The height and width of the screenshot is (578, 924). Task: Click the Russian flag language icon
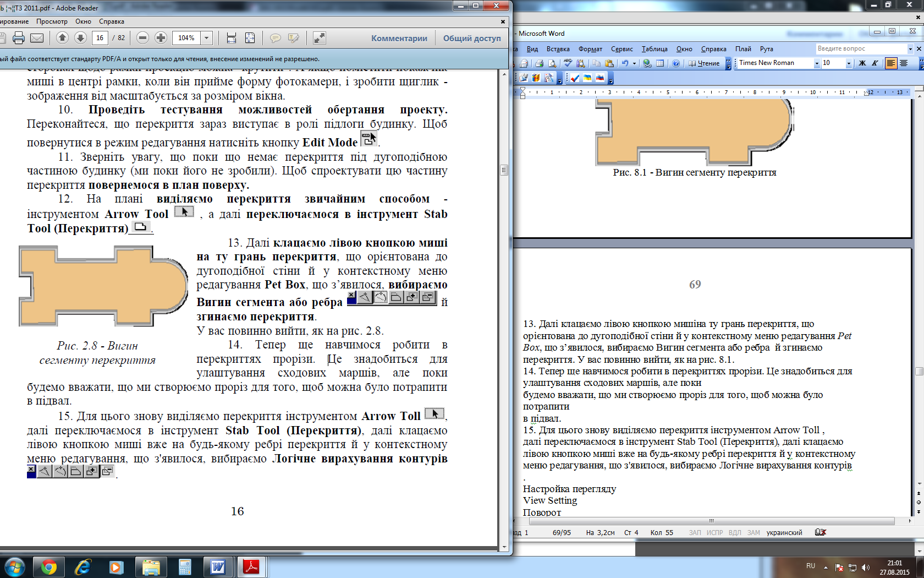click(x=600, y=78)
